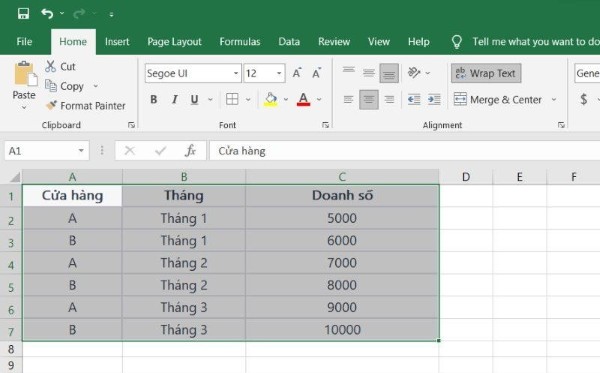
Task: Increase the cell indent
Action: point(434,99)
